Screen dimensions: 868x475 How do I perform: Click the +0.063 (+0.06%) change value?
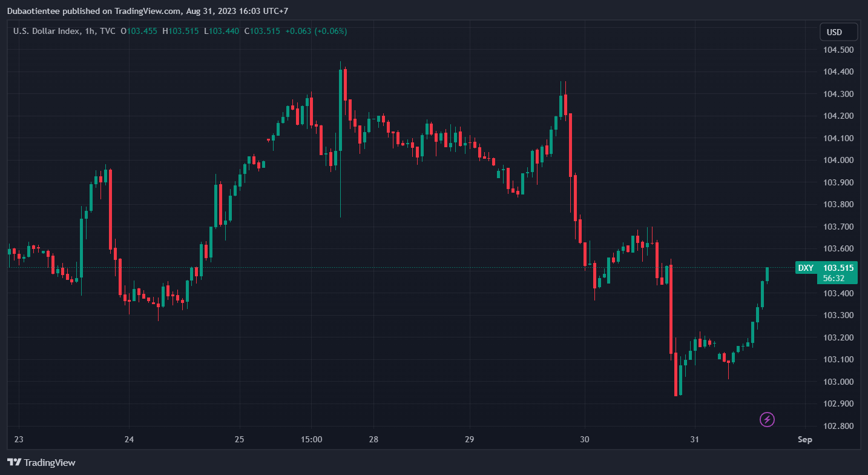[x=316, y=31]
